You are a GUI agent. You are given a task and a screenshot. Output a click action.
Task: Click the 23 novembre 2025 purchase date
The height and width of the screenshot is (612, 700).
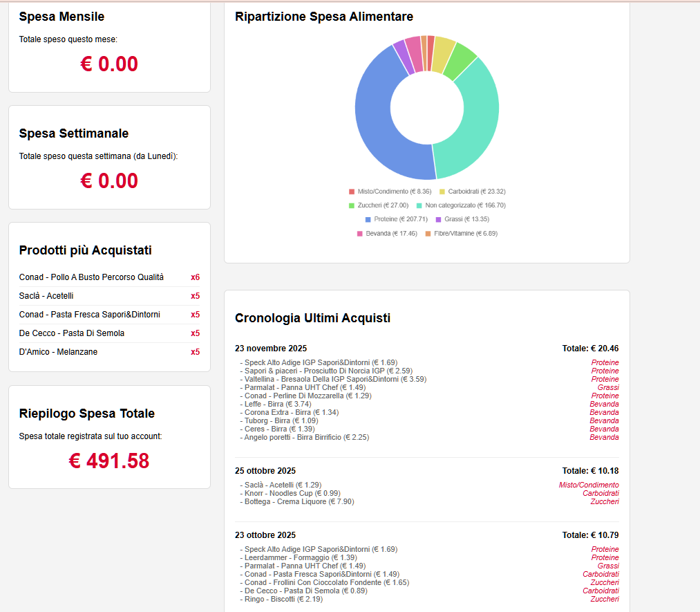pyautogui.click(x=271, y=349)
